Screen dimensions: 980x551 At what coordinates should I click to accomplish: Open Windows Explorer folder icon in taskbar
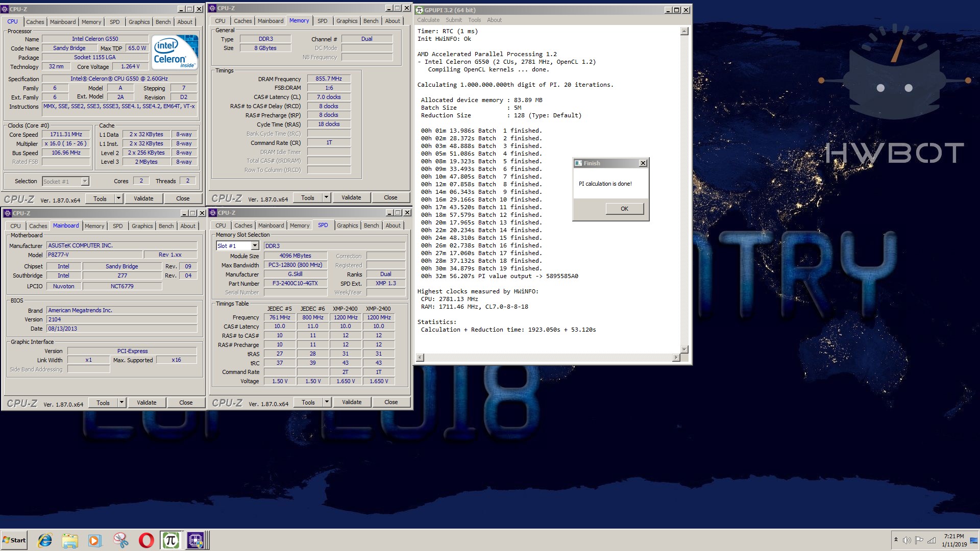click(70, 540)
